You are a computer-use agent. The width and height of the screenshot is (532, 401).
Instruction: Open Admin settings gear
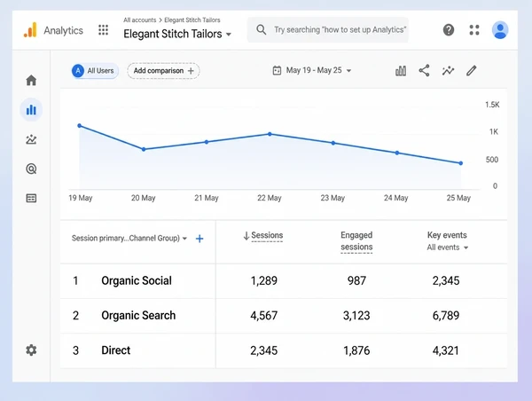pyautogui.click(x=31, y=350)
